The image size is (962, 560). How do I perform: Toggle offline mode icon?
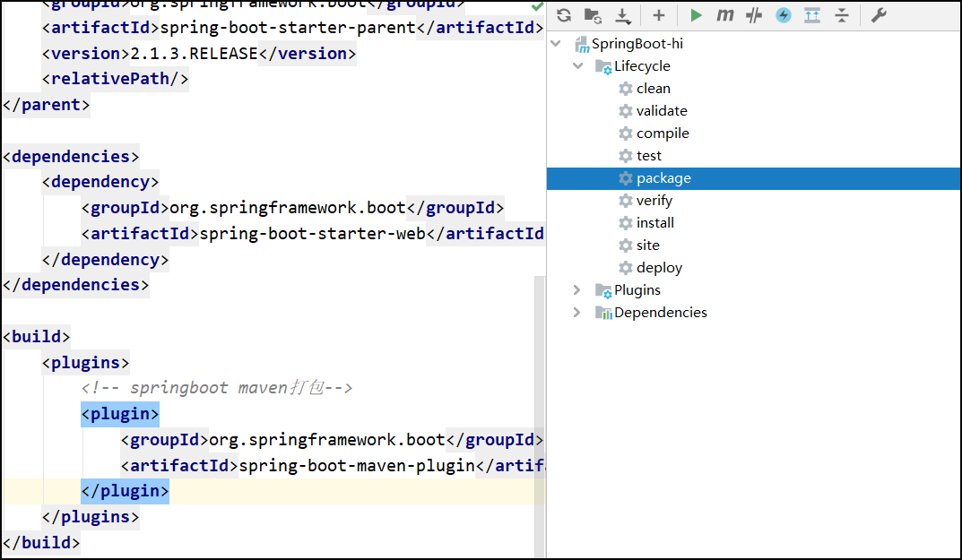tap(754, 15)
